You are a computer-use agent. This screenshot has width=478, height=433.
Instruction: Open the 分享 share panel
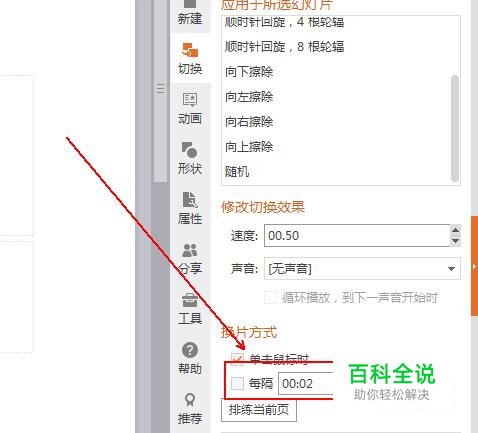pos(190,258)
